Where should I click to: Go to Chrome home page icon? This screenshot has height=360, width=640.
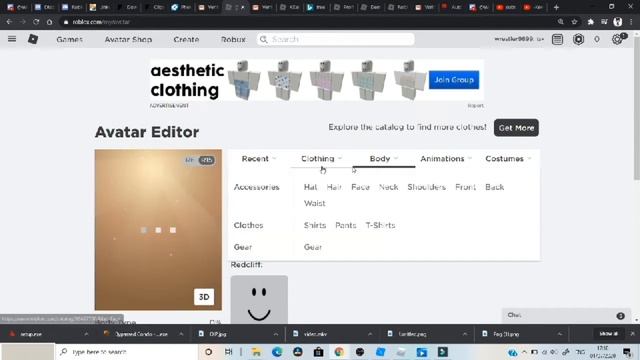click(49, 22)
